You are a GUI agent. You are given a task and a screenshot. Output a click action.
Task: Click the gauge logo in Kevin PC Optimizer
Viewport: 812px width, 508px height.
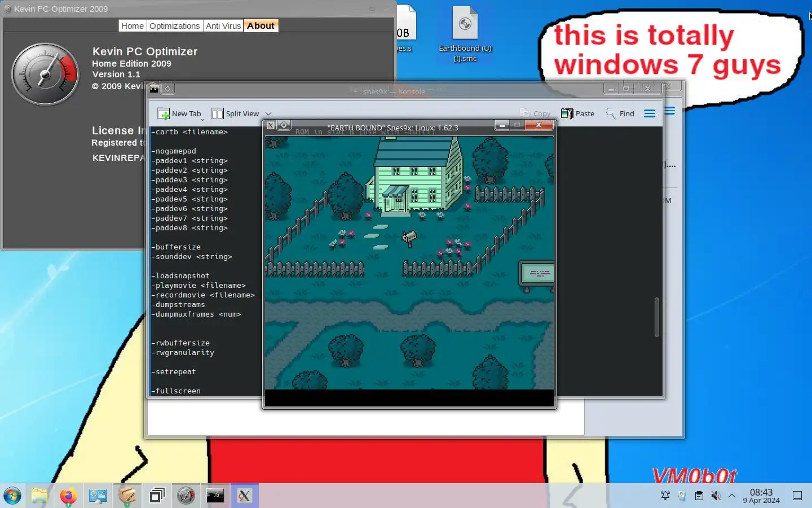tap(46, 74)
